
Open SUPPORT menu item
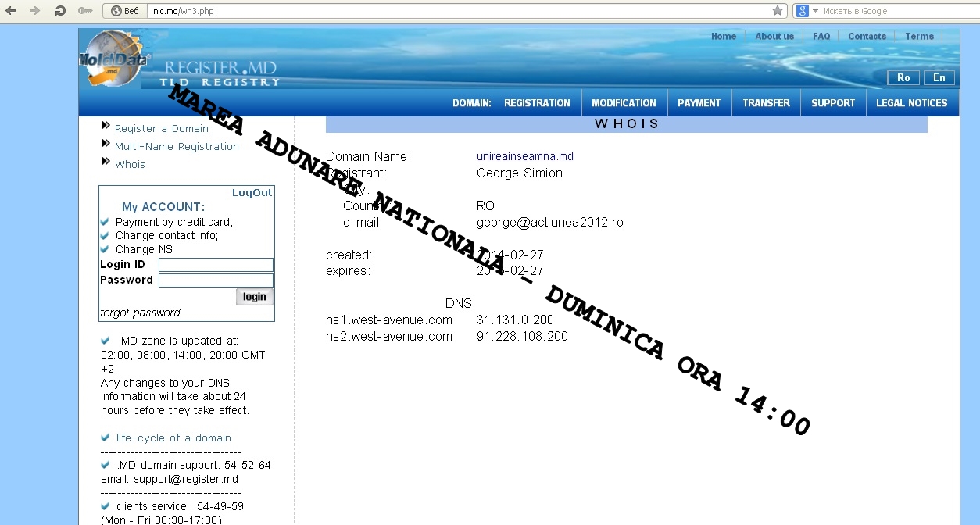click(833, 103)
